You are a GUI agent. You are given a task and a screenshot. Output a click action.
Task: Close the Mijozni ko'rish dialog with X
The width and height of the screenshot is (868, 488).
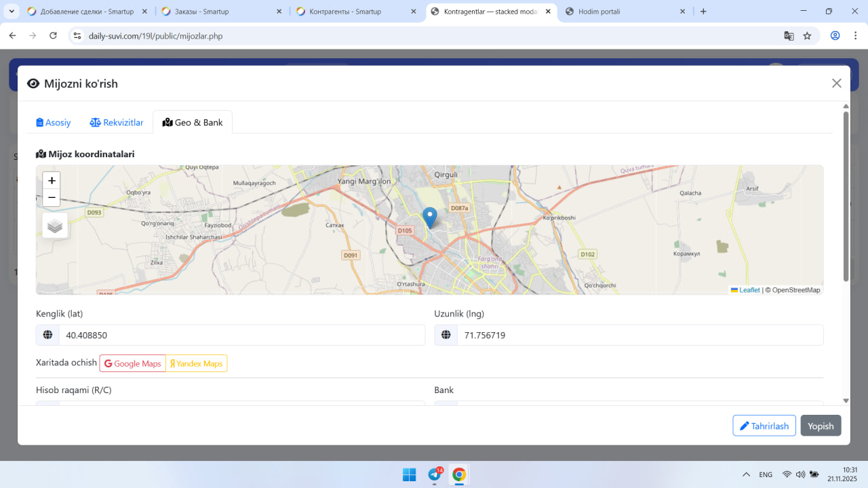tap(836, 83)
